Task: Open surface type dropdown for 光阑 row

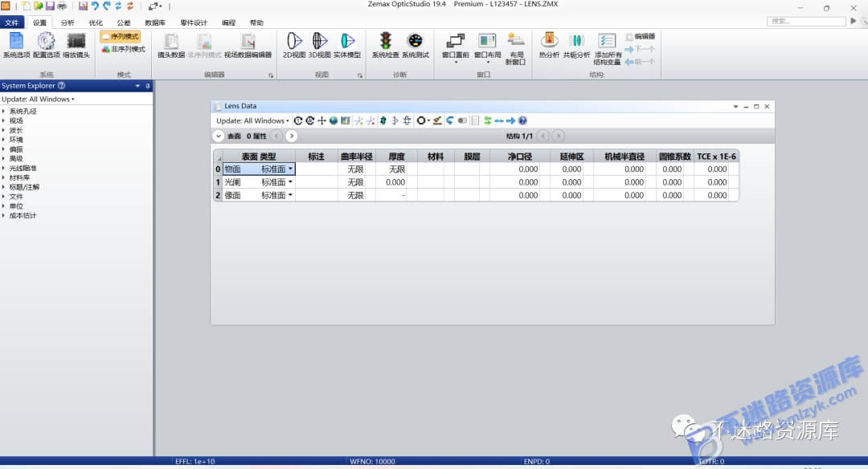Action: 290,182
